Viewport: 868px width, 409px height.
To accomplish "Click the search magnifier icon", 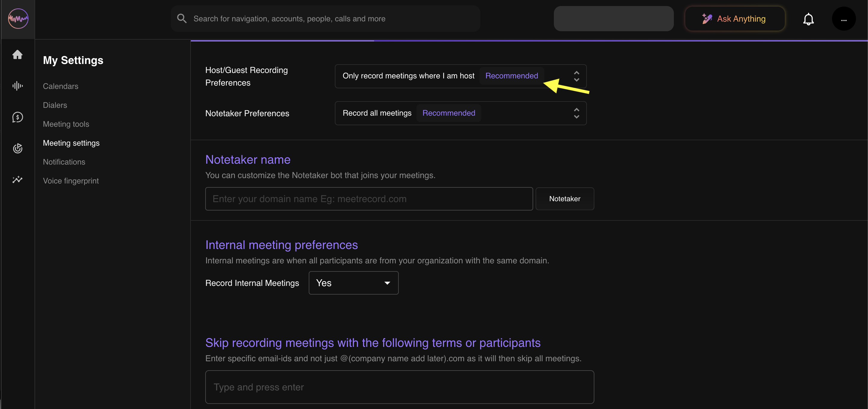I will pos(182,19).
